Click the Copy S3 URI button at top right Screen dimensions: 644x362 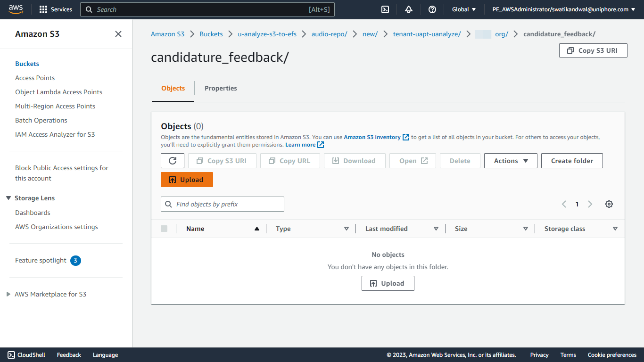coord(593,50)
